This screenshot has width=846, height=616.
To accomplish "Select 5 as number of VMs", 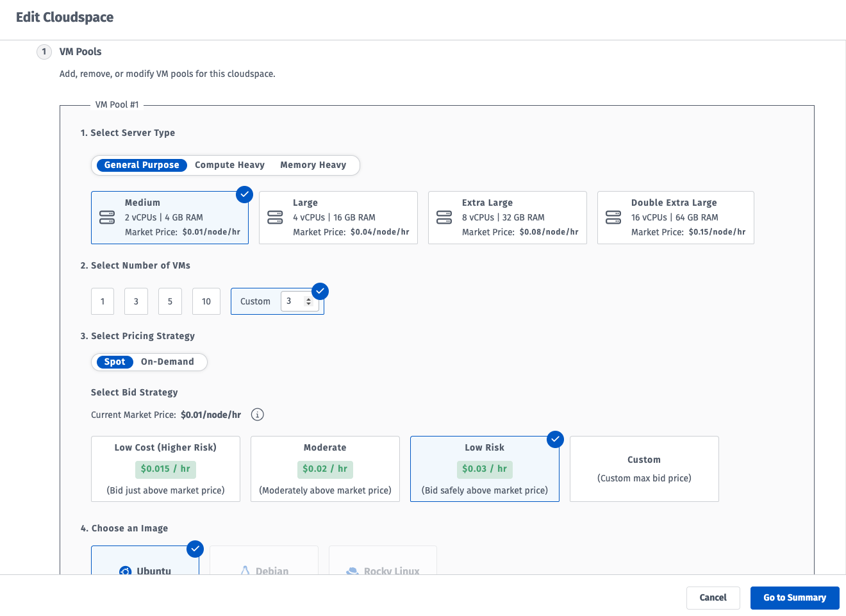I will [170, 301].
